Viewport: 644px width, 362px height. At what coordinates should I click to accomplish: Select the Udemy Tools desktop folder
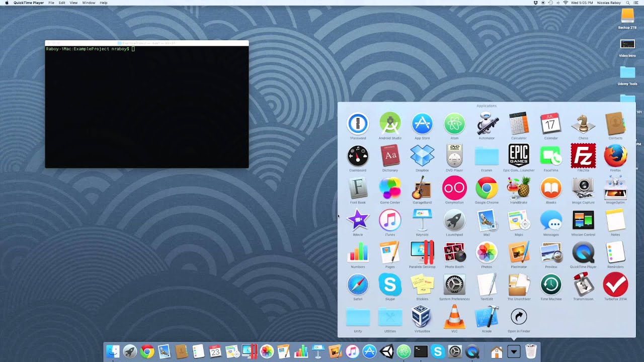click(x=627, y=75)
